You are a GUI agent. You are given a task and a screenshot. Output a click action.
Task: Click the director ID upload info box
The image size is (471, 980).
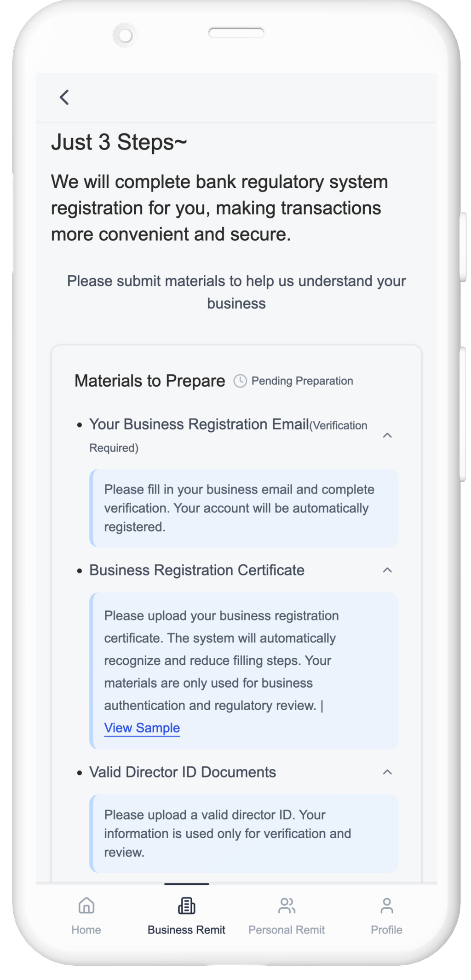tap(244, 833)
